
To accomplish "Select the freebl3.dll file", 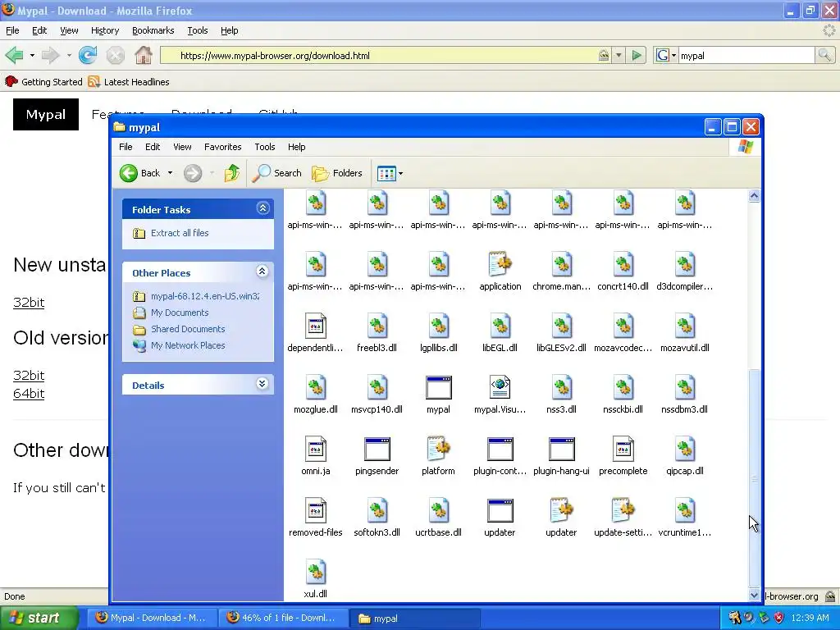I will [x=377, y=333].
